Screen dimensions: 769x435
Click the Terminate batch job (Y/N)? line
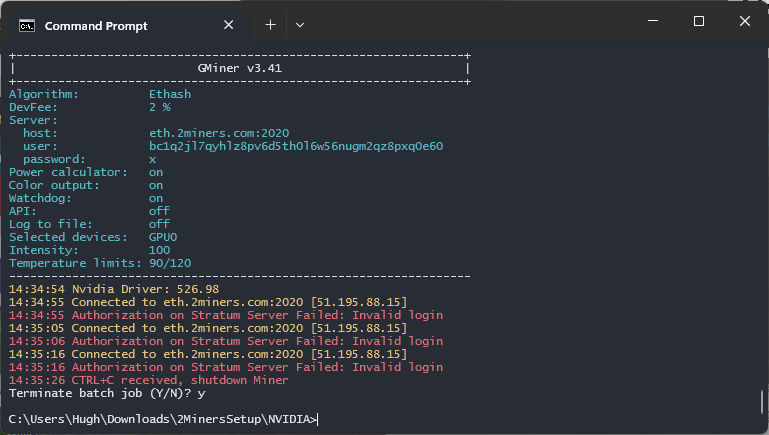[x=107, y=393]
